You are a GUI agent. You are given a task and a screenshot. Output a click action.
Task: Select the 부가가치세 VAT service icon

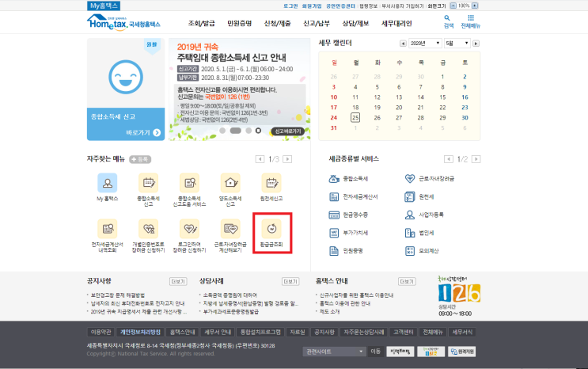coord(334,233)
